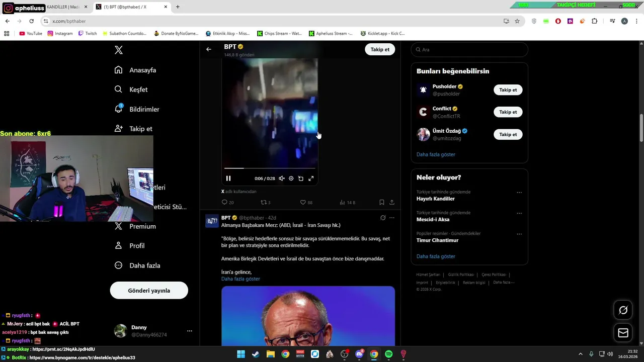Open Discord from taskbar
Image resolution: width=644 pixels, height=362 pixels.
pos(359,354)
